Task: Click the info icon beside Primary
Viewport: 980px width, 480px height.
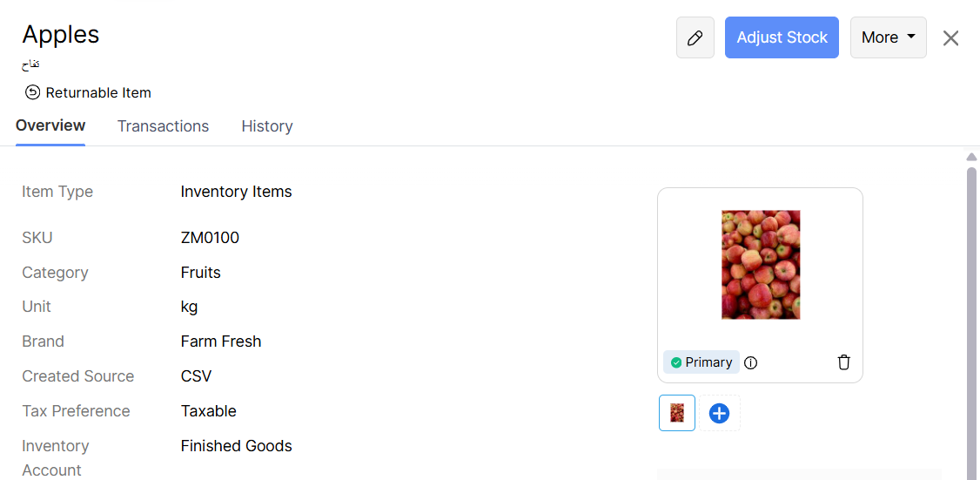Action: 751,362
